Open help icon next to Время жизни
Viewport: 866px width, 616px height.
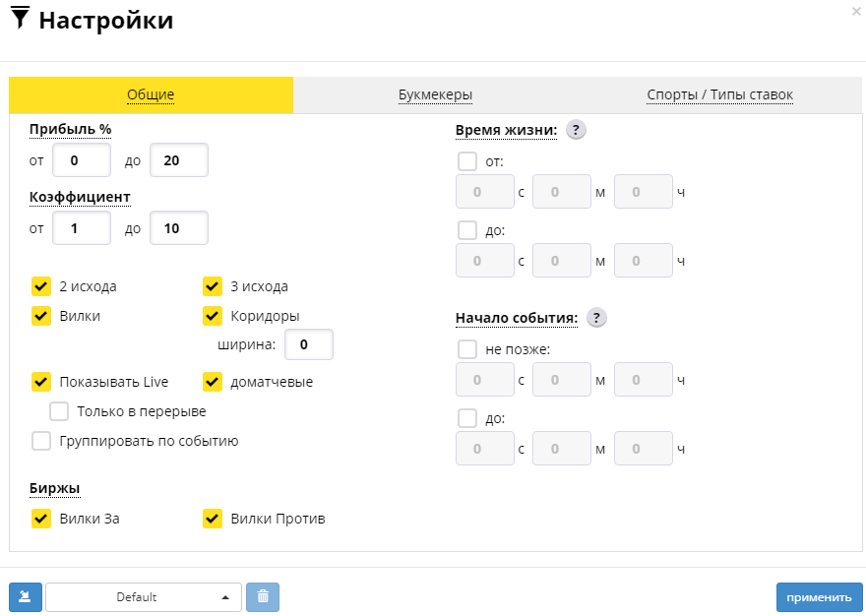[x=576, y=130]
